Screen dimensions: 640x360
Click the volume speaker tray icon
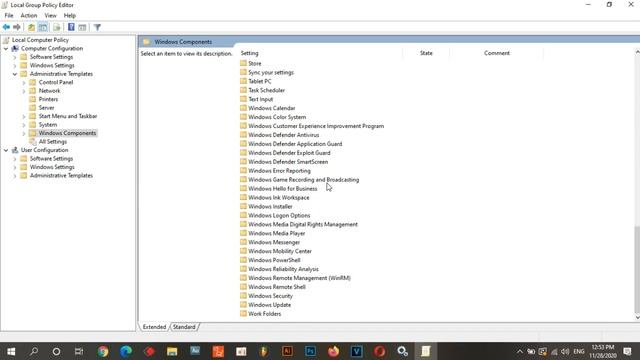(565, 351)
